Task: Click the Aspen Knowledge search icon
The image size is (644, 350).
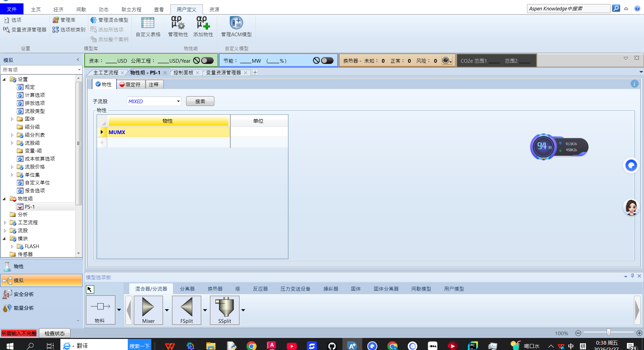Action: [x=616, y=8]
